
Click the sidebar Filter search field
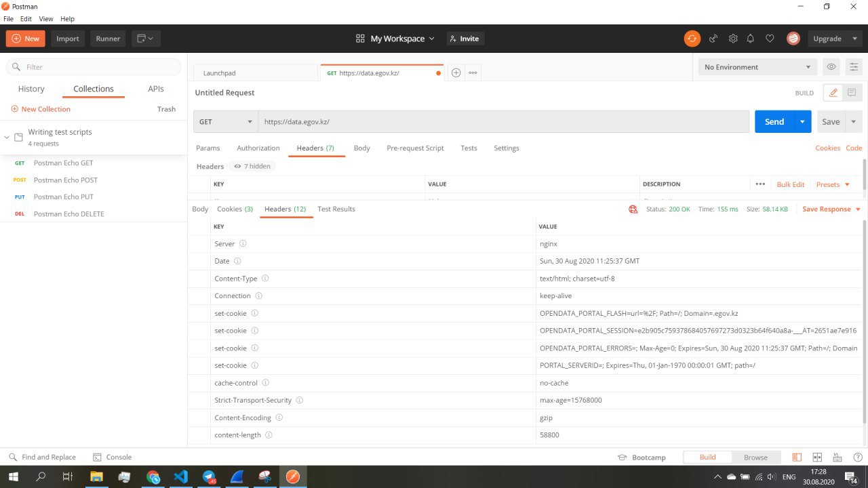pyautogui.click(x=94, y=67)
